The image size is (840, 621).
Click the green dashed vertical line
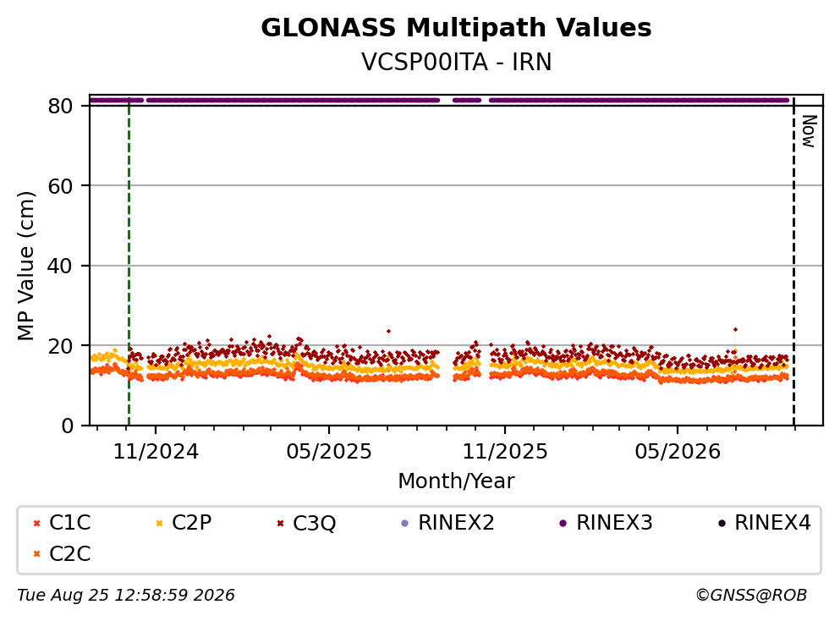point(129,261)
